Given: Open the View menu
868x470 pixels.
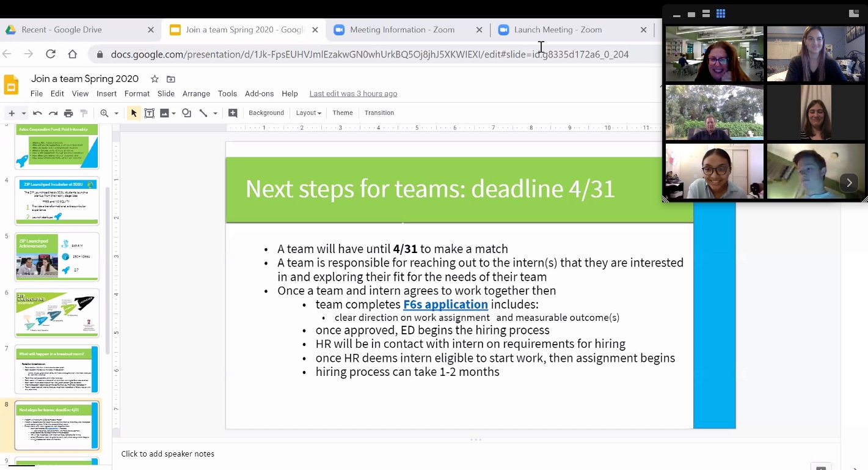Looking at the screenshot, I should click(x=80, y=94).
